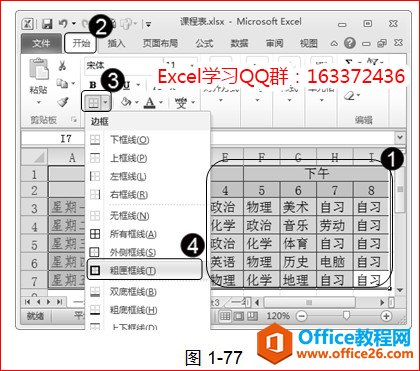The width and height of the screenshot is (420, 371).
Task: Expand the formula bar arrow
Action: coord(400,138)
